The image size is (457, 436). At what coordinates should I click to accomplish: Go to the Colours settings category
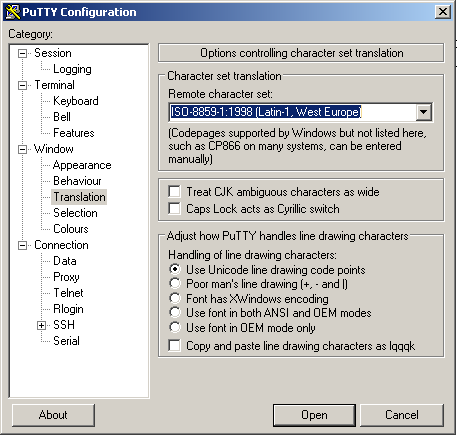click(71, 229)
